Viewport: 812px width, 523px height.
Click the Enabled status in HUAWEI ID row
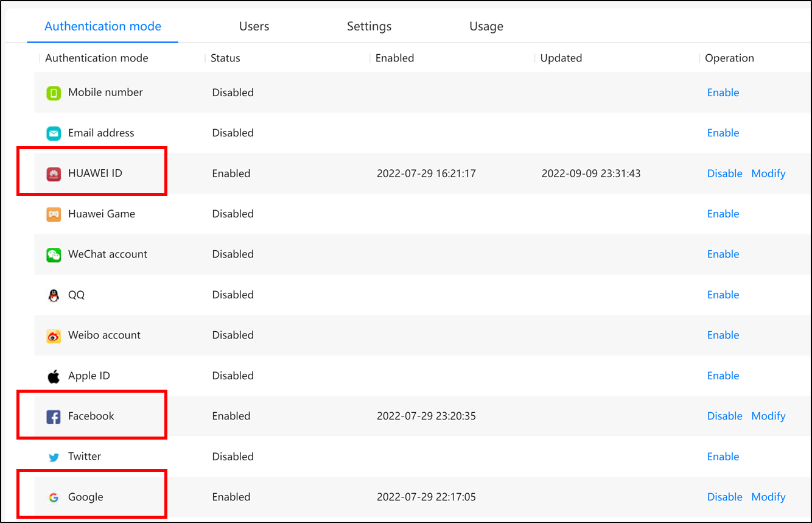point(231,174)
